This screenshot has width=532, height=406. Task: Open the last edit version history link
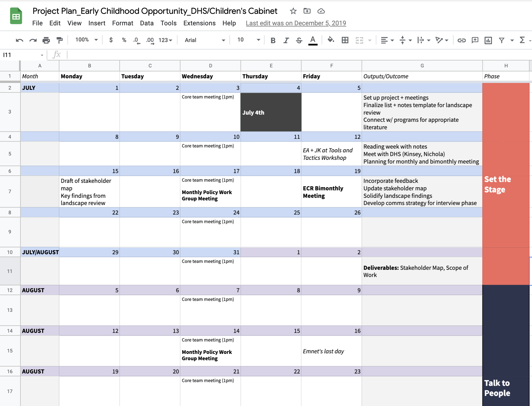point(296,23)
